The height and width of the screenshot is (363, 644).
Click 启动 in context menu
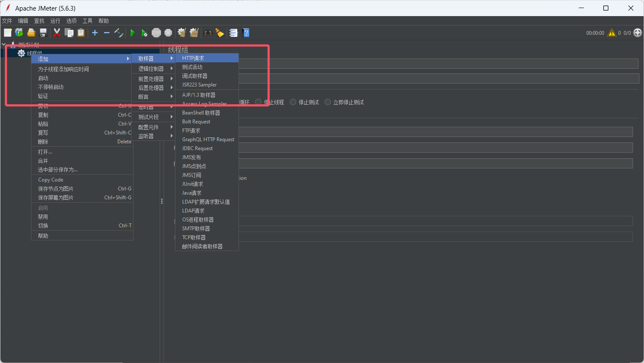click(82, 78)
